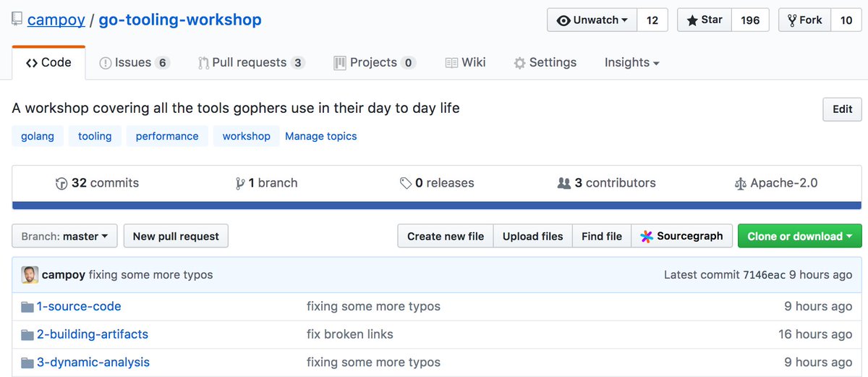Expand the Insights dropdown
The width and height of the screenshot is (868, 377).
(x=631, y=63)
